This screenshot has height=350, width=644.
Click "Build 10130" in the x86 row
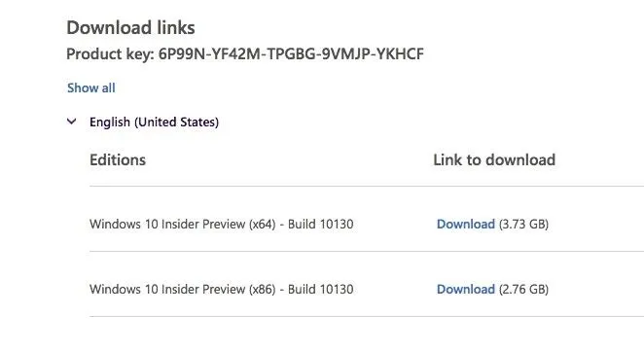tap(320, 290)
